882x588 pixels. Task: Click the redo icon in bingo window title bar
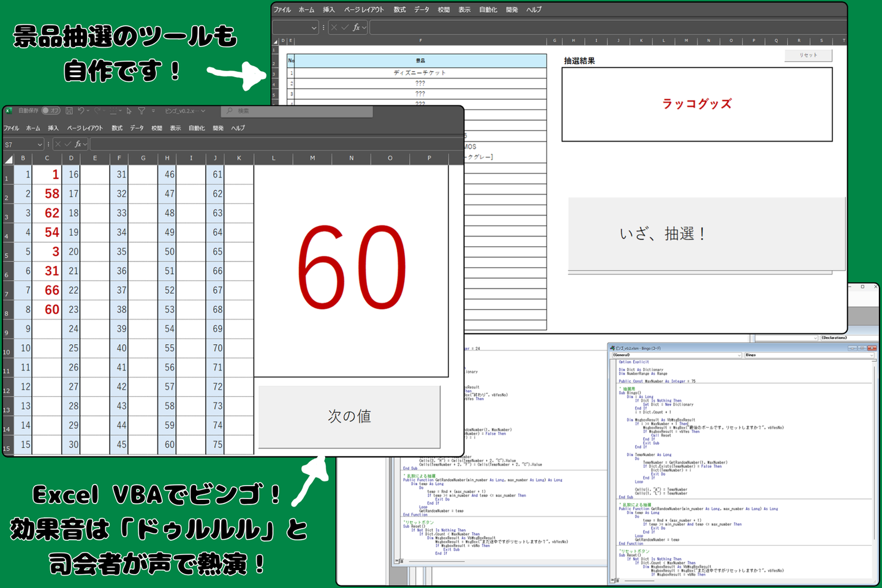(97, 111)
